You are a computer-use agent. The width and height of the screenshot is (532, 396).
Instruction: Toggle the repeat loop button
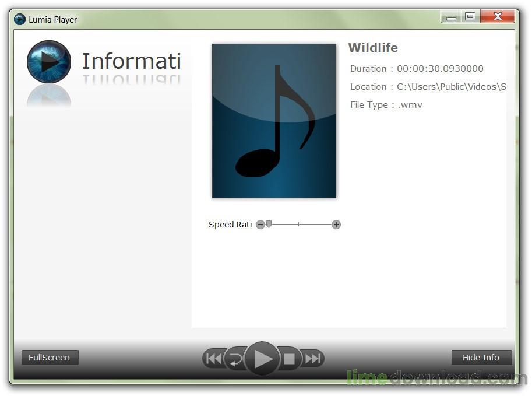[235, 359]
